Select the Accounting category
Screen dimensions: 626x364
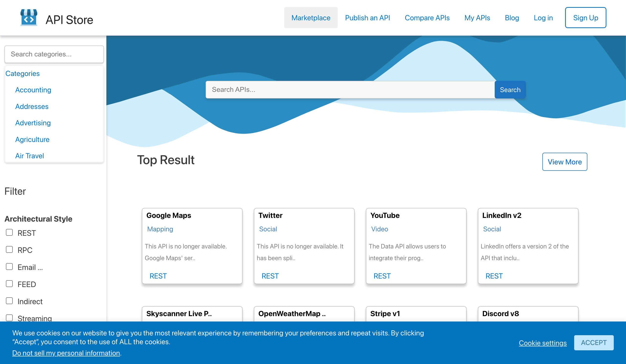(33, 90)
